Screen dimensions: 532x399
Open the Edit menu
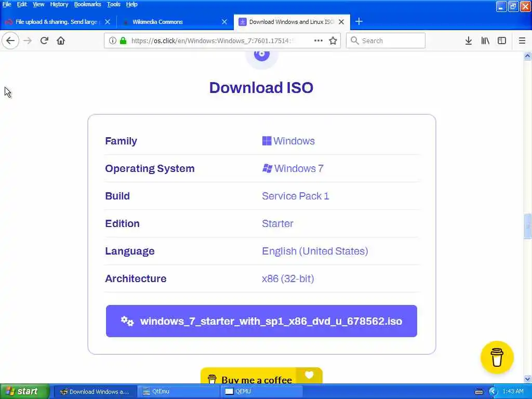click(22, 4)
